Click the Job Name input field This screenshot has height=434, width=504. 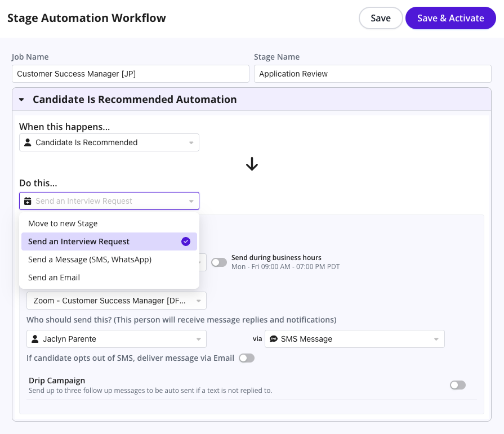click(130, 74)
